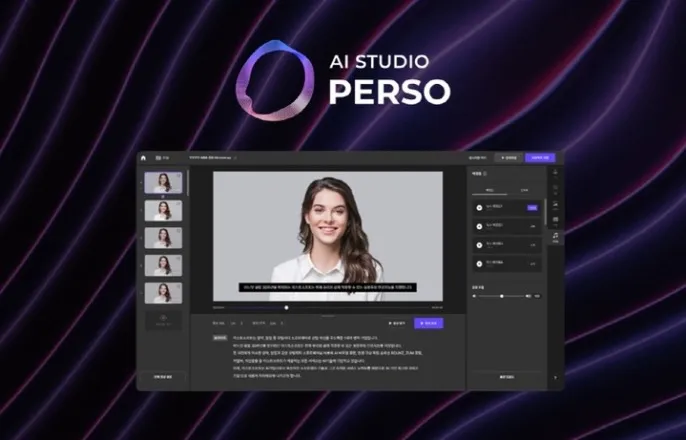Click the gray preview button in header
Screen dimensions: 686x440
(x=508, y=158)
